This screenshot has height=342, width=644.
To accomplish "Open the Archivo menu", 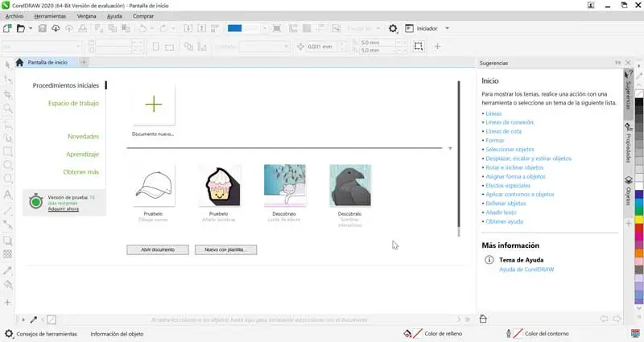I will click(14, 16).
